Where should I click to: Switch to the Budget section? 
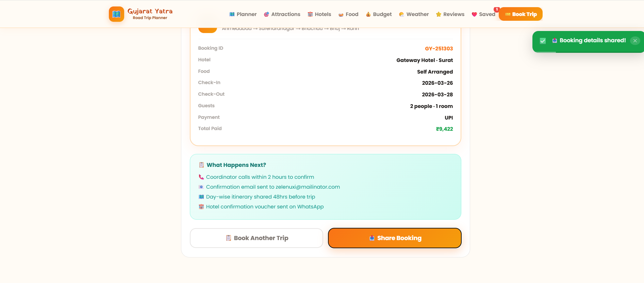tap(378, 14)
